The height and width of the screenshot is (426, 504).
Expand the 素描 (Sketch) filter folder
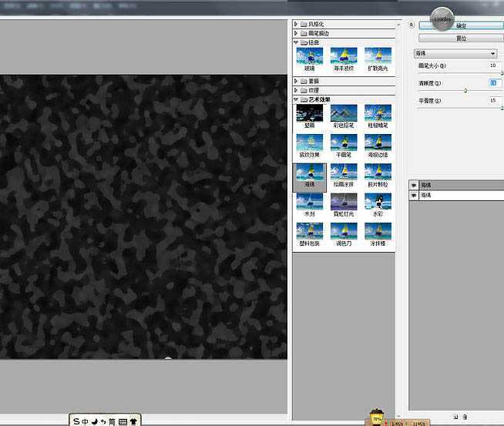pos(296,81)
